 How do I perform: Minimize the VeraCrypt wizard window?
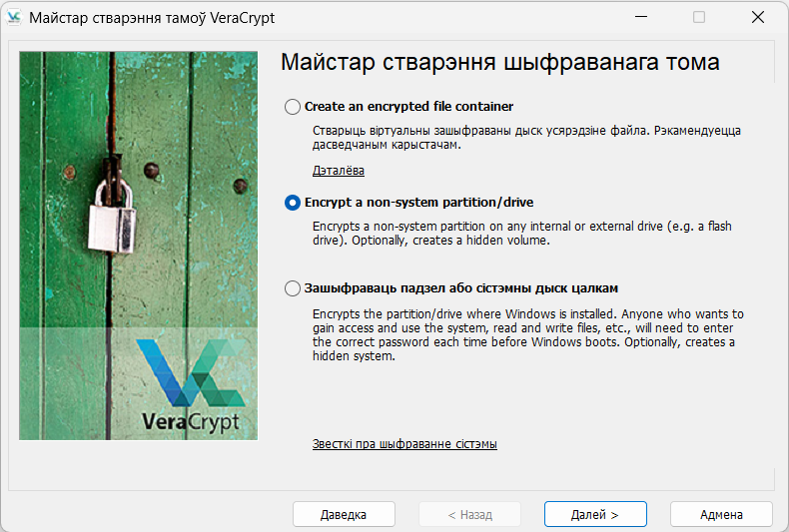pos(641,17)
